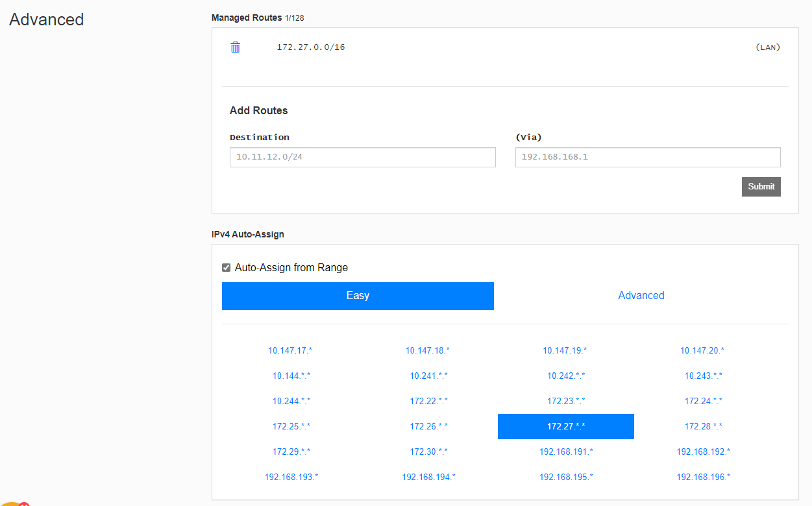This screenshot has height=506, width=812.
Task: Select range 172.29.*.*
Action: point(291,452)
